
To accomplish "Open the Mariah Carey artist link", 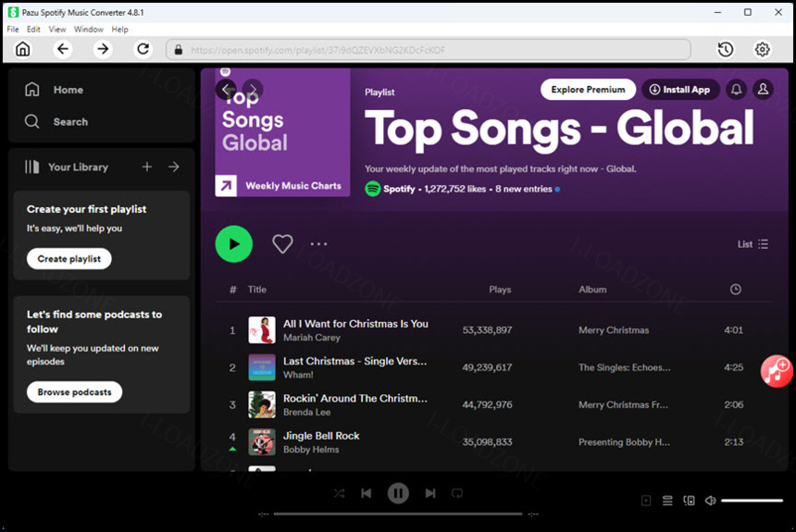I will pos(312,338).
